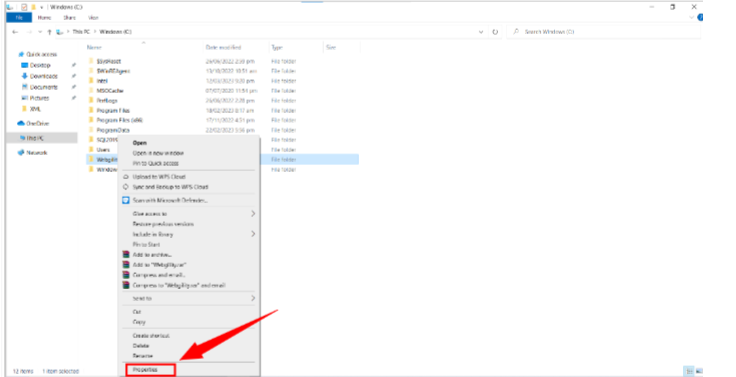Viewport: 736px width, 377px height.
Task: Focus the Search Windows (C:) field
Action: click(x=604, y=32)
